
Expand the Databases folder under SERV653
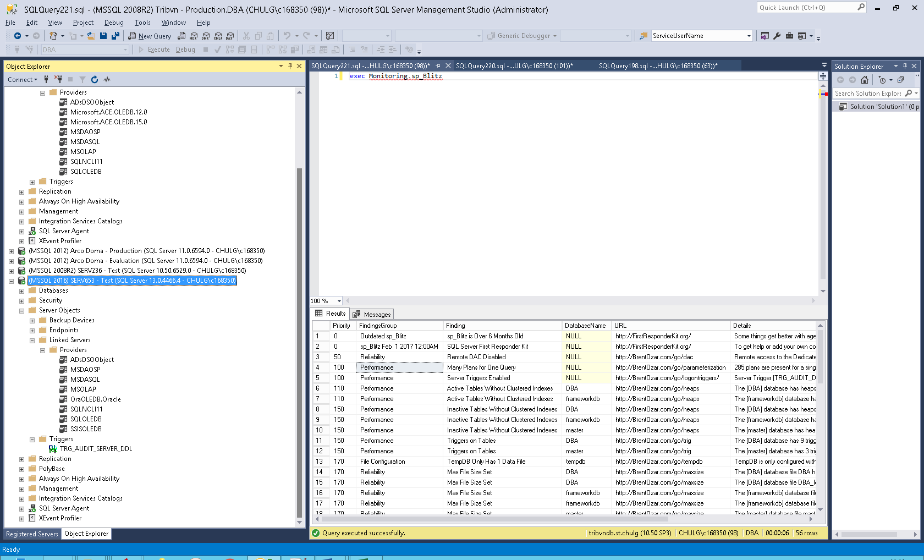(x=21, y=291)
